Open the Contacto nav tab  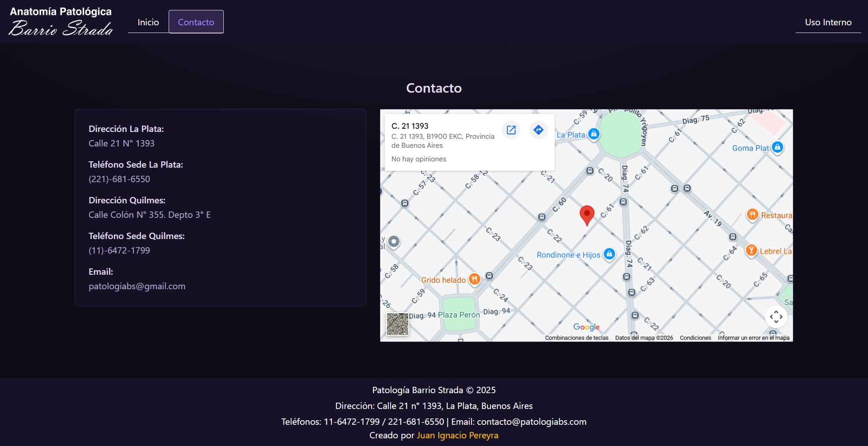(196, 22)
